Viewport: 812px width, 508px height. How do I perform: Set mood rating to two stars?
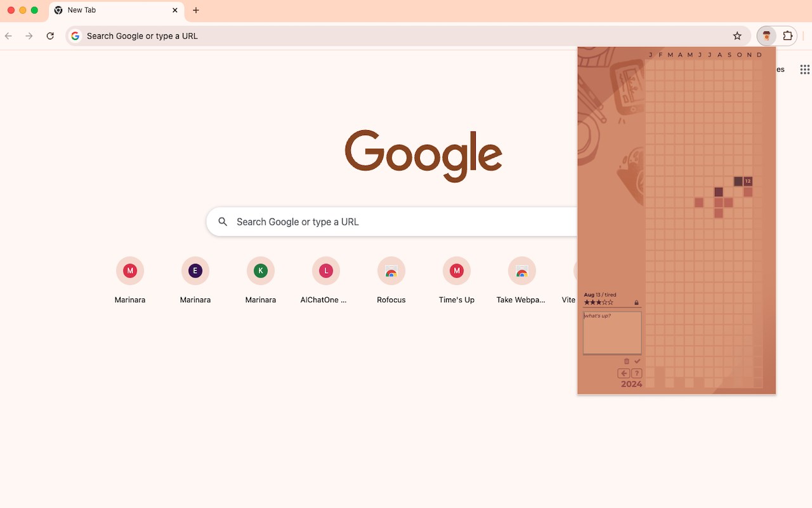pyautogui.click(x=593, y=303)
